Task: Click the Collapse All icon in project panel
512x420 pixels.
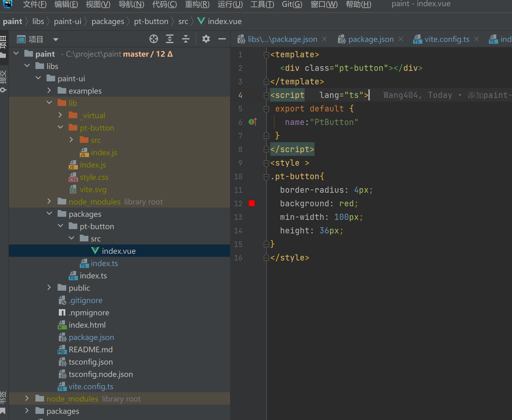Action: pos(186,39)
